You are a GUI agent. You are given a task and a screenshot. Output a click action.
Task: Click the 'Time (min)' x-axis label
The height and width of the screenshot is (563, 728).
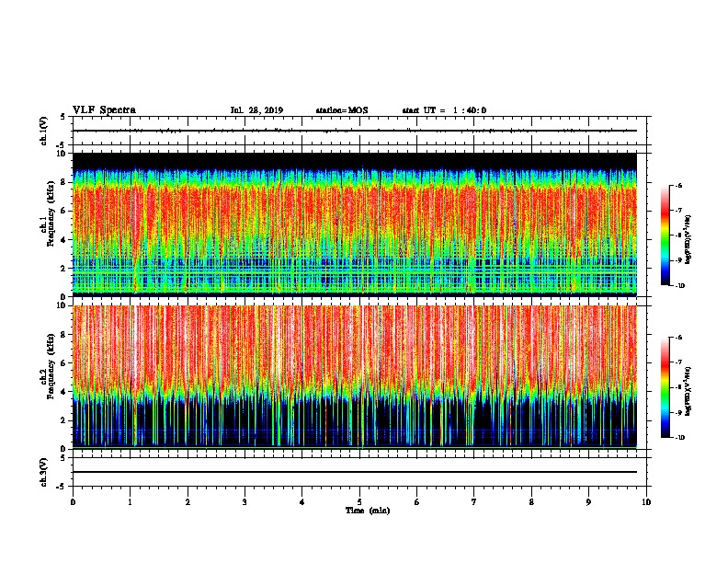pyautogui.click(x=368, y=511)
